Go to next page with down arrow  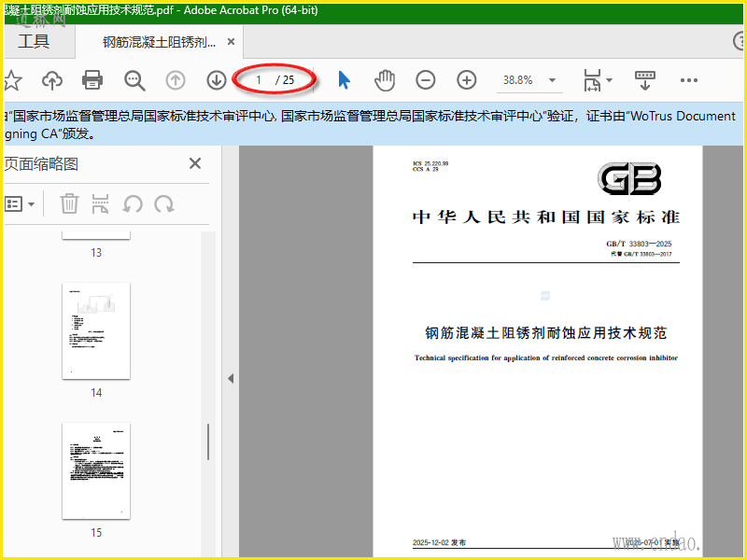coord(217,80)
